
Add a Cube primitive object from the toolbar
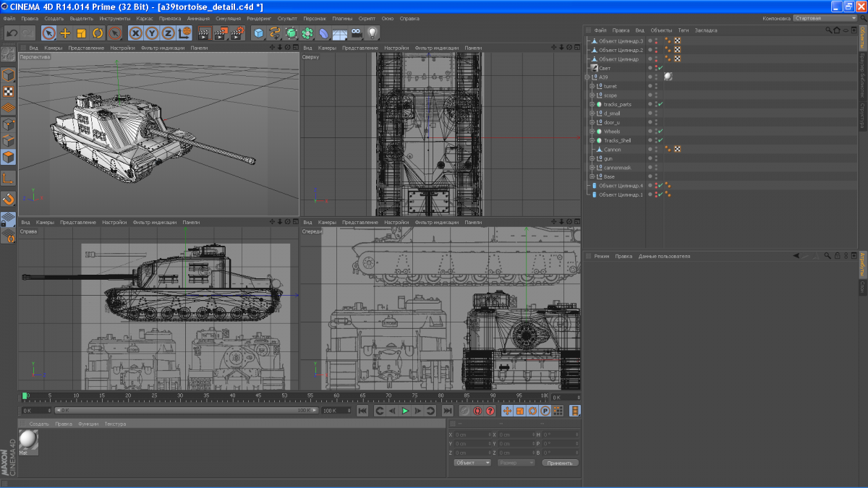coord(258,33)
